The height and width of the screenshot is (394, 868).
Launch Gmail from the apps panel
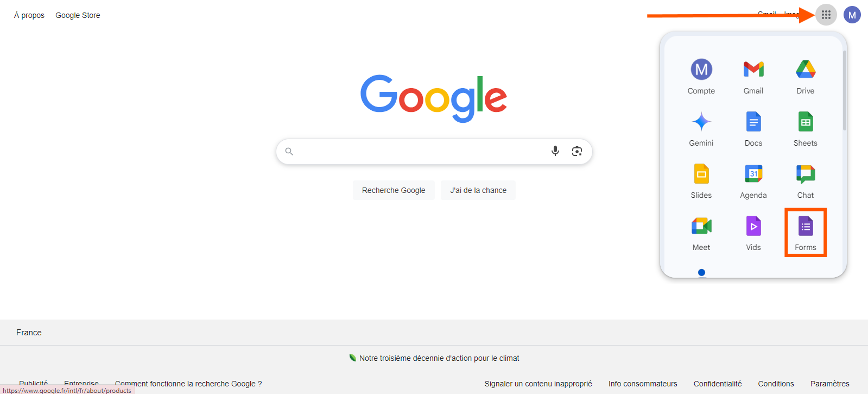[x=753, y=77]
